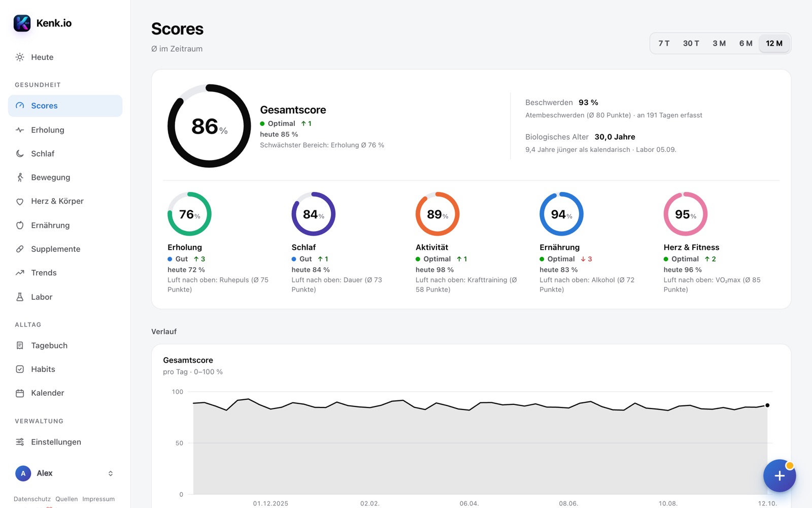Click the Verlauf section heading
Image resolution: width=812 pixels, height=508 pixels.
click(x=164, y=332)
